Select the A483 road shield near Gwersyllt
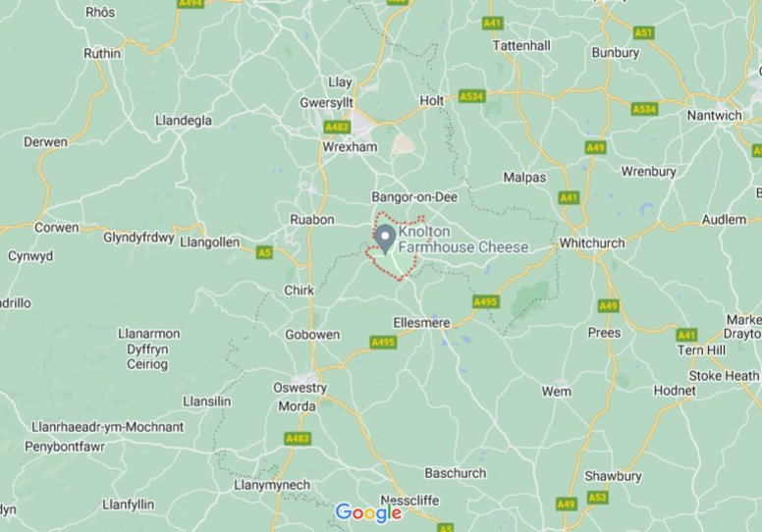This screenshot has width=762, height=532. point(337,128)
